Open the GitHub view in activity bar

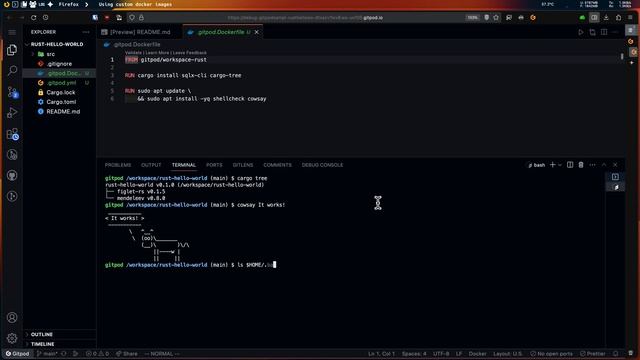tap(12, 176)
